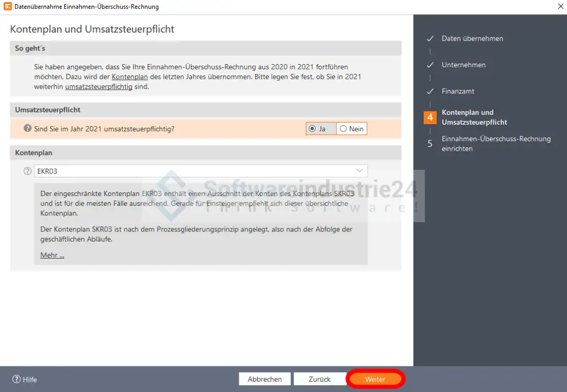Image resolution: width=567 pixels, height=392 pixels.
Task: Click the app icon in title bar
Action: point(7,7)
